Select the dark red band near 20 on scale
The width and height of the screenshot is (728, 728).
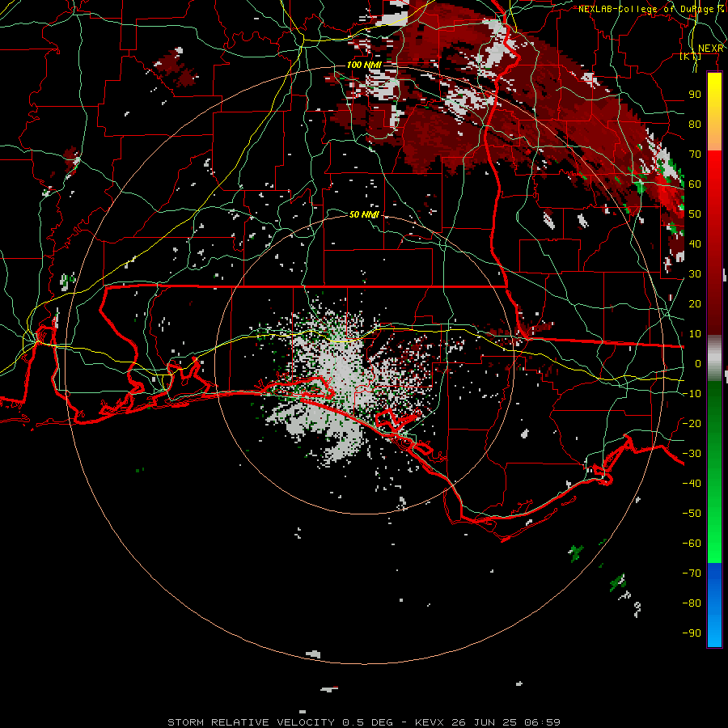point(714,304)
